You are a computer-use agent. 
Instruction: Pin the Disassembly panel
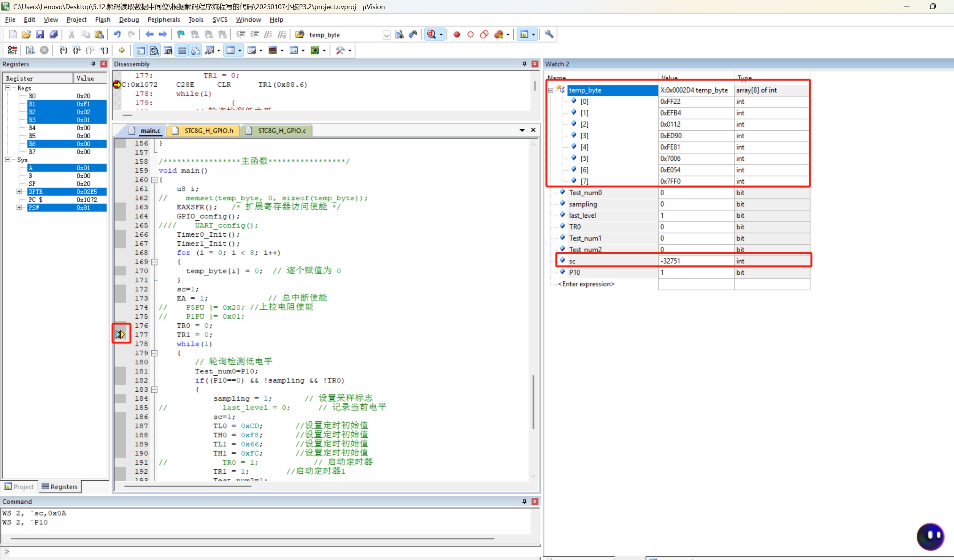524,64
